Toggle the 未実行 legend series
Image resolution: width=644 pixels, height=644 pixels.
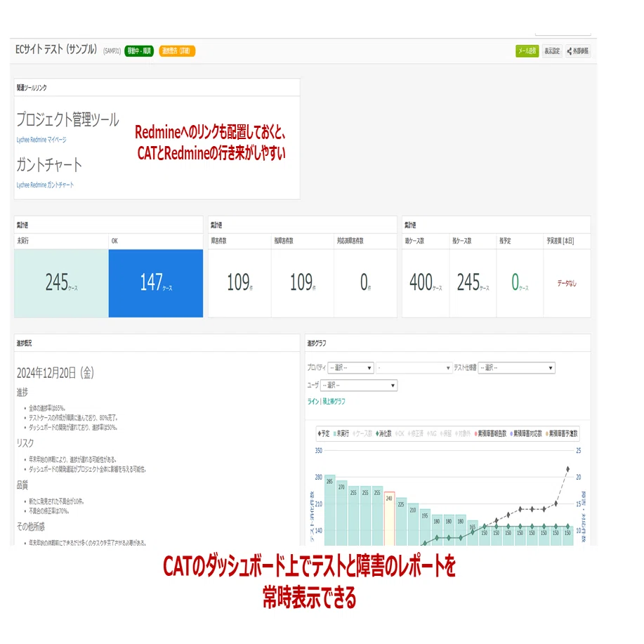341,433
